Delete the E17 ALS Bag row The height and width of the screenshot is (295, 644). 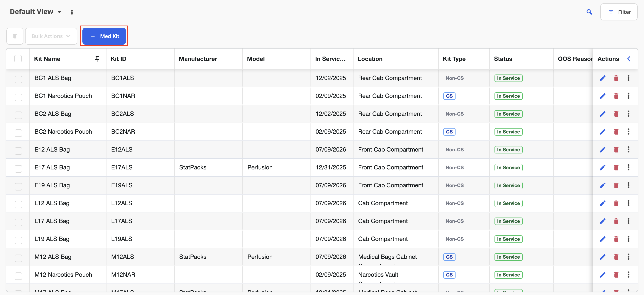[x=616, y=167]
